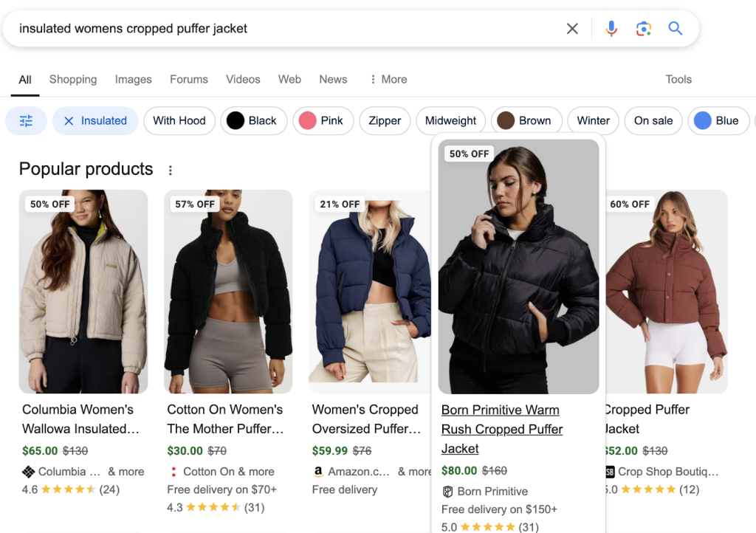The image size is (756, 533).
Task: Enable the On sale filter
Action: (653, 121)
